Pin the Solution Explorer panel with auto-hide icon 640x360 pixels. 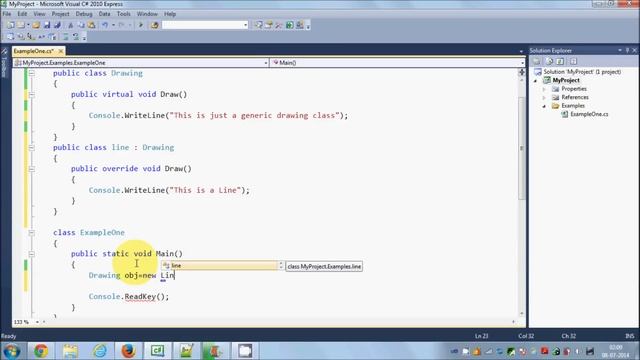[x=627, y=50]
